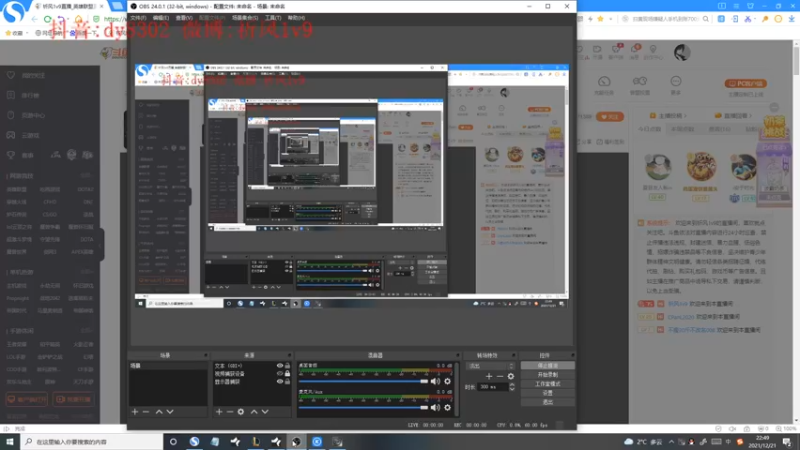The image size is (800, 450).
Task: Move the source down in Sources panel
Action: point(265,412)
